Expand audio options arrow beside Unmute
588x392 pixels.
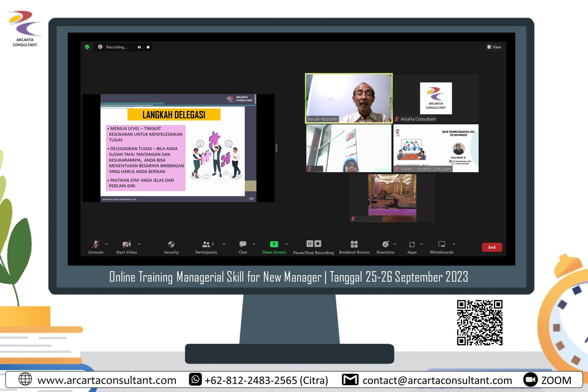point(107,244)
